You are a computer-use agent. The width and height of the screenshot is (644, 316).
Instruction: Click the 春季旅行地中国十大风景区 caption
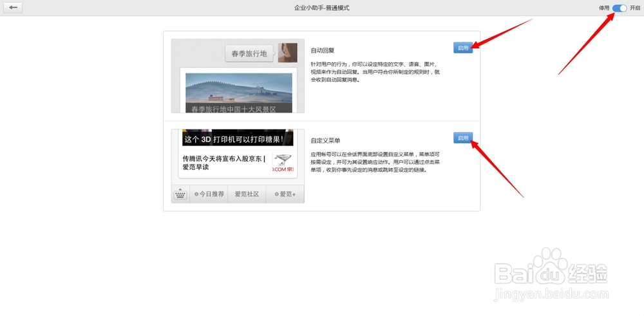233,109
